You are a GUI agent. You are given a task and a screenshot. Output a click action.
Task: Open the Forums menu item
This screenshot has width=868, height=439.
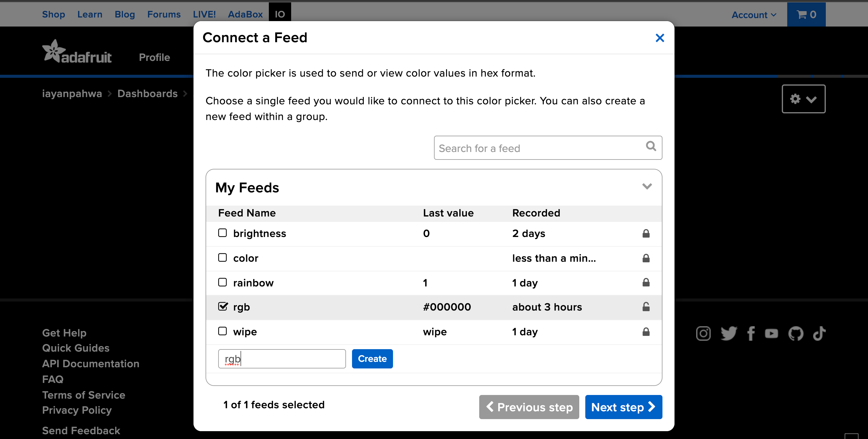coord(164,14)
